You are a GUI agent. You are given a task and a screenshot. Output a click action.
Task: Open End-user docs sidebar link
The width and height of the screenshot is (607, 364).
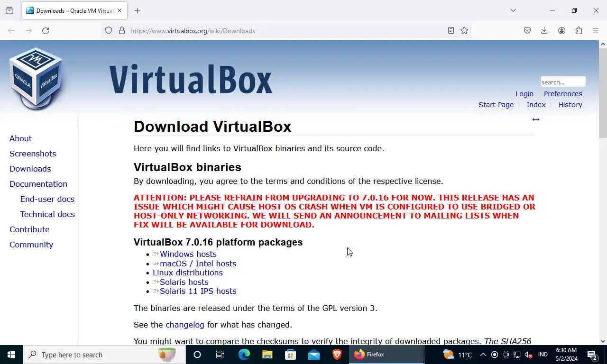coord(47,199)
